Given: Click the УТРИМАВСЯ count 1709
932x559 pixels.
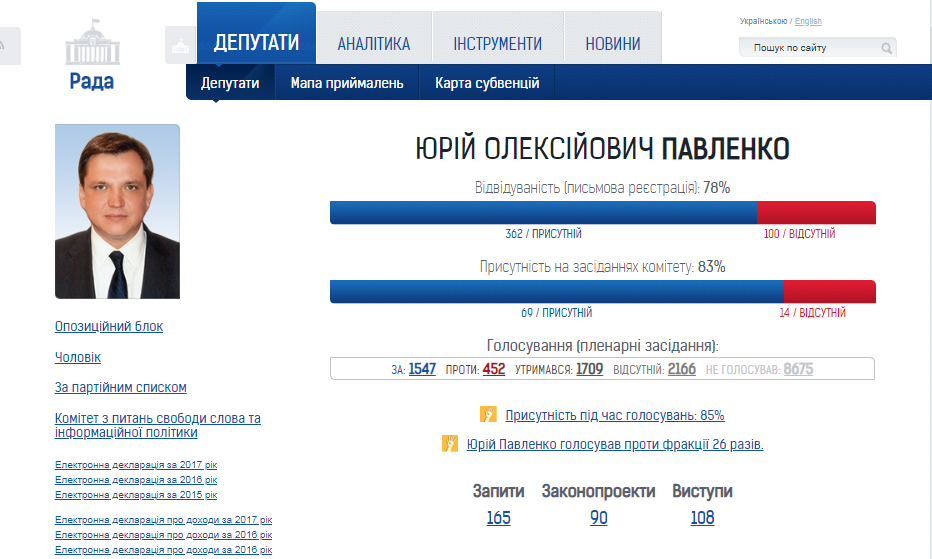Looking at the screenshot, I should pyautogui.click(x=590, y=369).
